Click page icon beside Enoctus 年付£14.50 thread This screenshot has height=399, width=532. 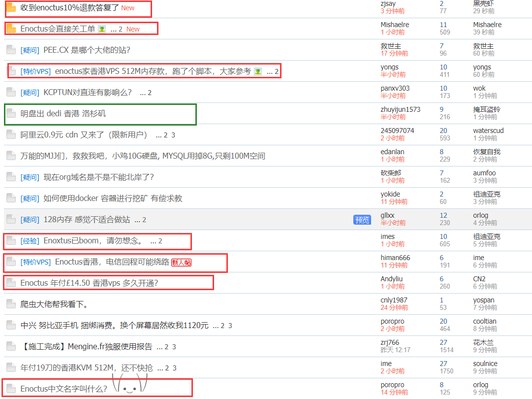click(x=11, y=283)
